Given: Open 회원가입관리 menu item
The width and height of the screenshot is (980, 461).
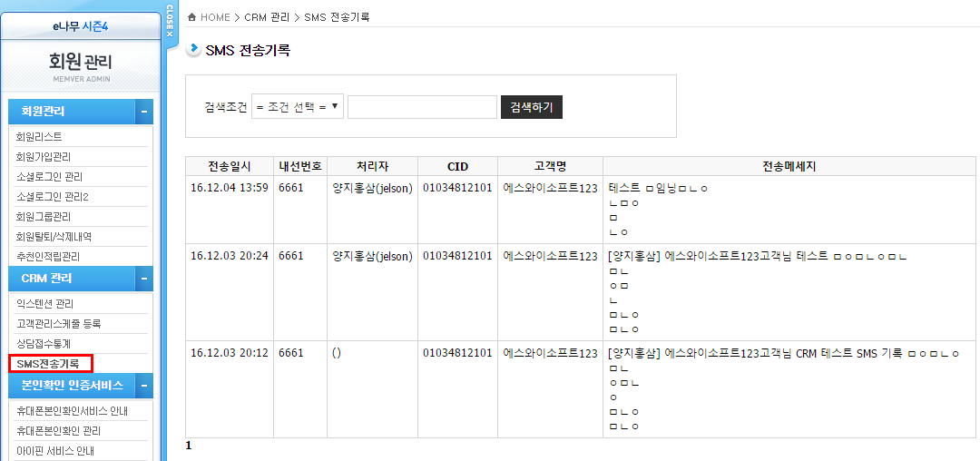Looking at the screenshot, I should (44, 157).
